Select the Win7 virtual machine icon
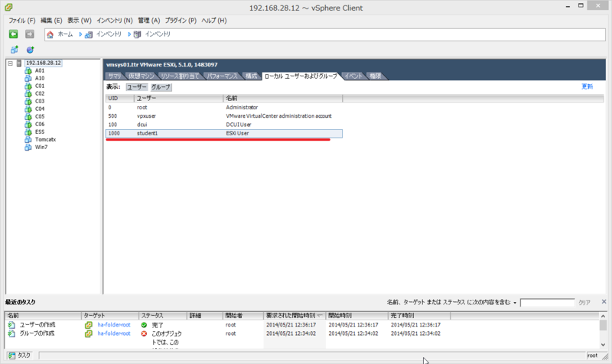Viewport: 612px width, 364px height. [28, 147]
